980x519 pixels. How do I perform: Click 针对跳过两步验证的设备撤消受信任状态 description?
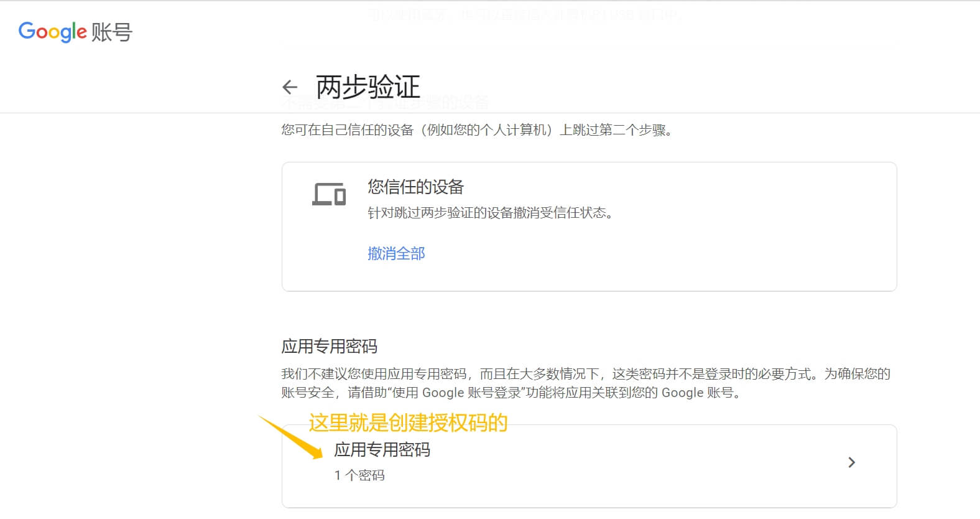coord(491,213)
